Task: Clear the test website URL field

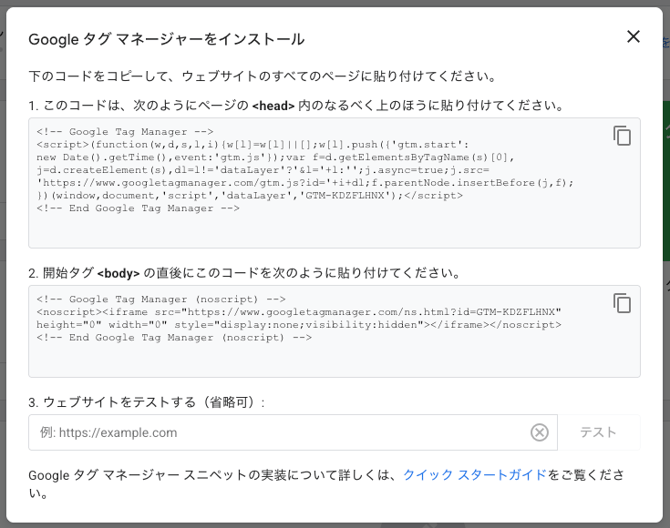Action: click(x=539, y=432)
